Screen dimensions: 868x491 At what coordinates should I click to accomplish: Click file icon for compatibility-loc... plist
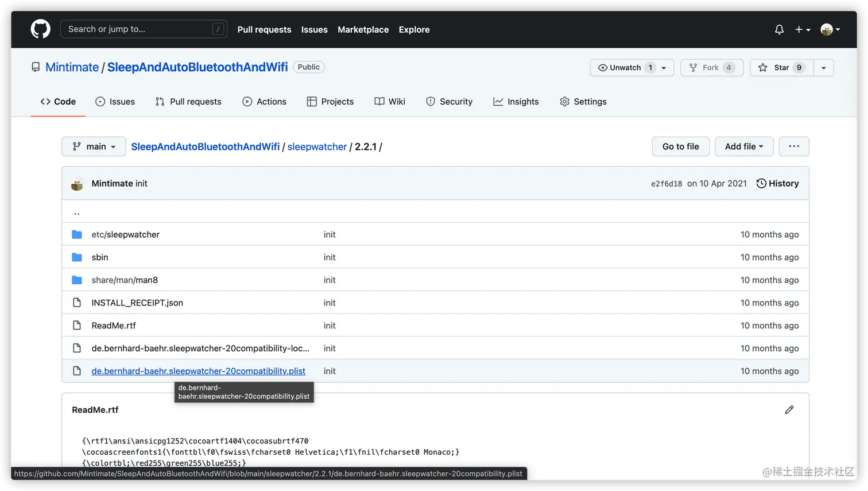tap(77, 348)
